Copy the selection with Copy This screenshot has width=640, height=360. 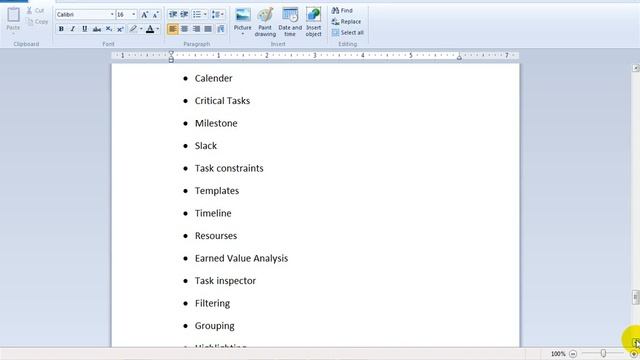coord(37,22)
